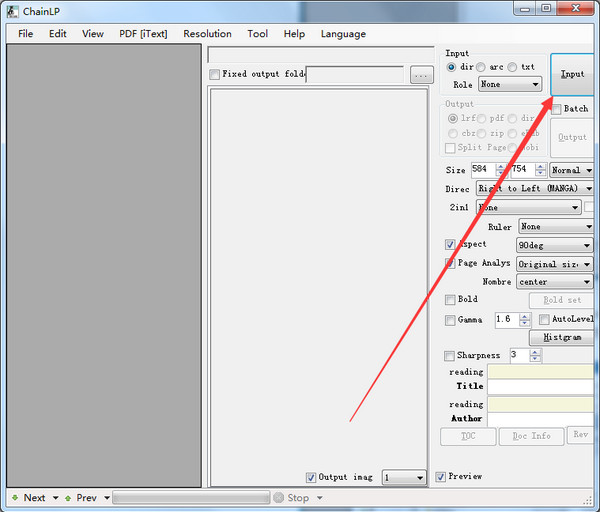
Task: Enable the Fixed output folder checkbox
Action: 214,74
